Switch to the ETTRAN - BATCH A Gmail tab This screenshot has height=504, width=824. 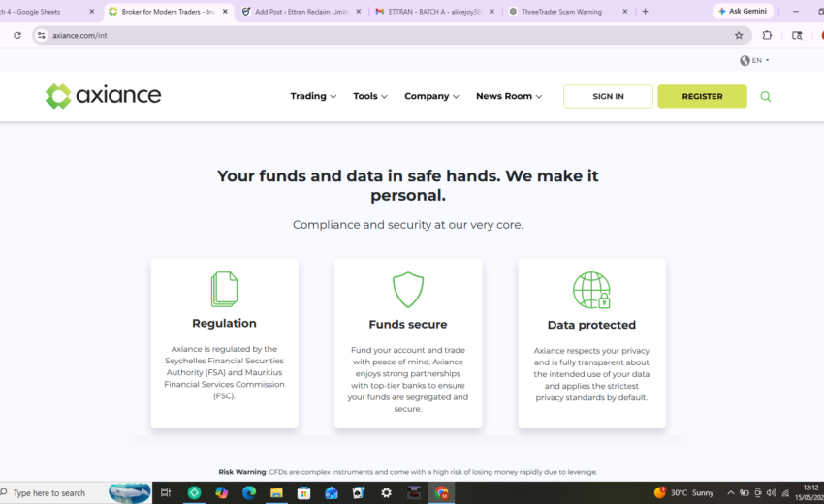(x=434, y=11)
